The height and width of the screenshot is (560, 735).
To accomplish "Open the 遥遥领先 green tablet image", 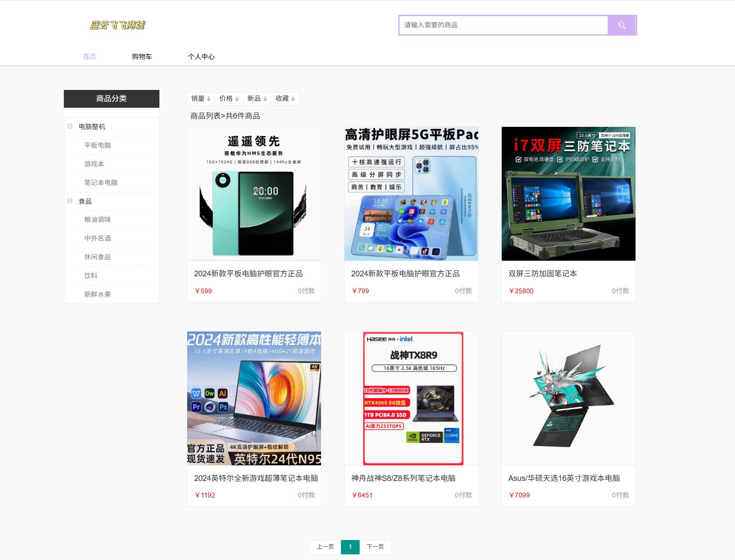I will coord(254,194).
